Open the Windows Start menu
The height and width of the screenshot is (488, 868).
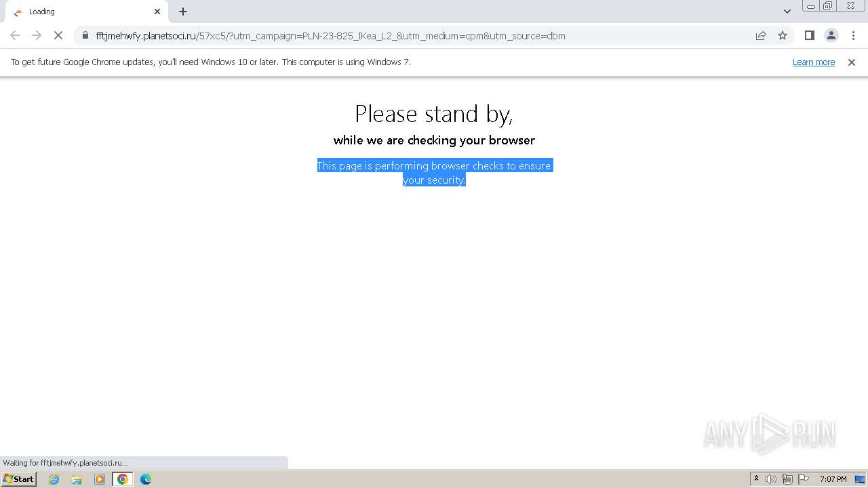pos(19,479)
